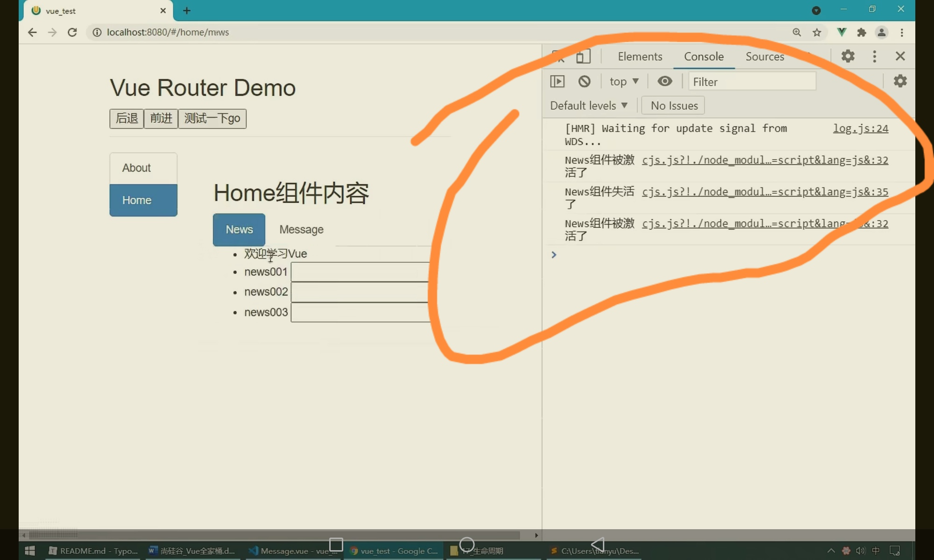Switch to the Sources tab
The height and width of the screenshot is (560, 934).
point(764,56)
